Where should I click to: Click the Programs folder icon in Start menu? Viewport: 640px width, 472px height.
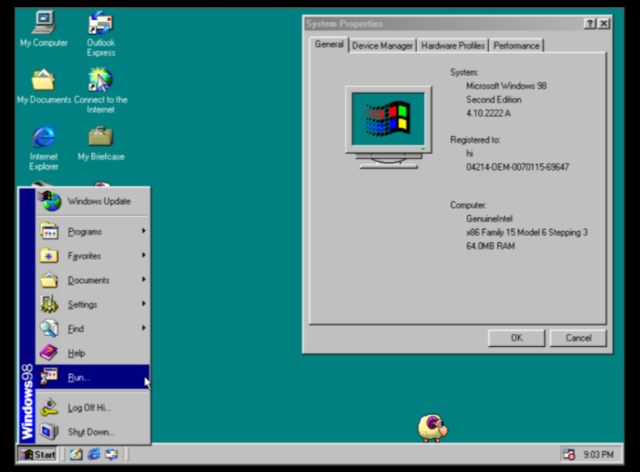tap(49, 232)
